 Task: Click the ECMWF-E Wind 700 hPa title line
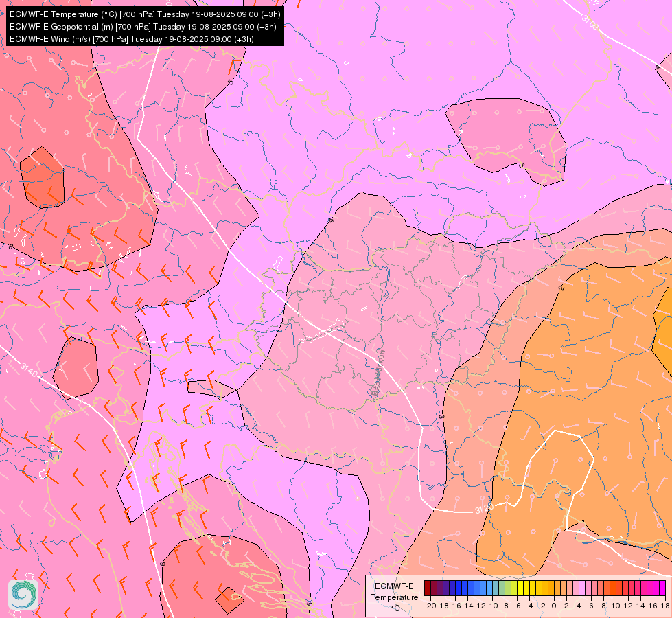[132, 39]
